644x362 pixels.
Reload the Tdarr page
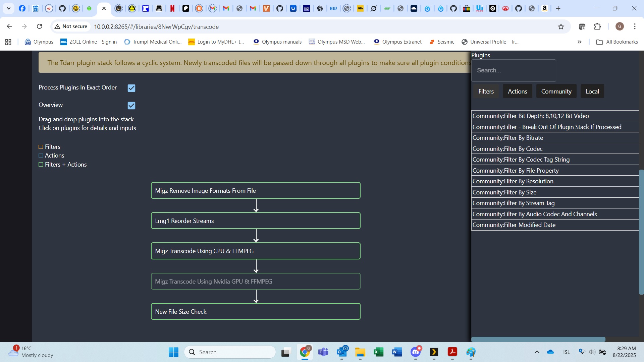[x=40, y=26]
